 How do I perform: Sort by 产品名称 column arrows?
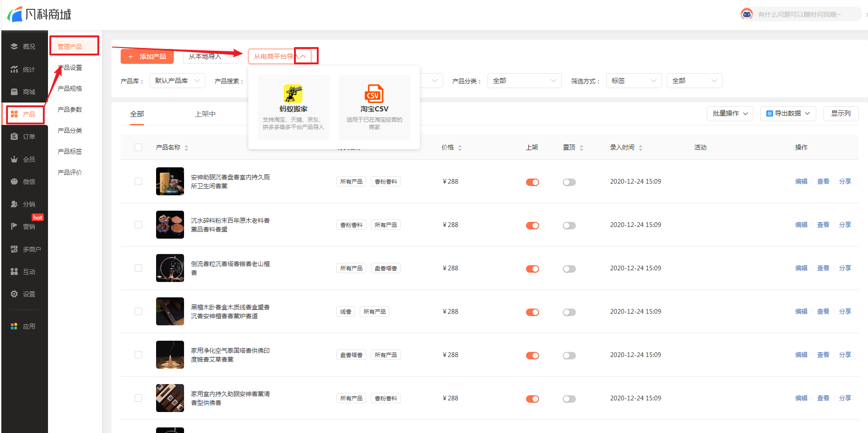(186, 148)
